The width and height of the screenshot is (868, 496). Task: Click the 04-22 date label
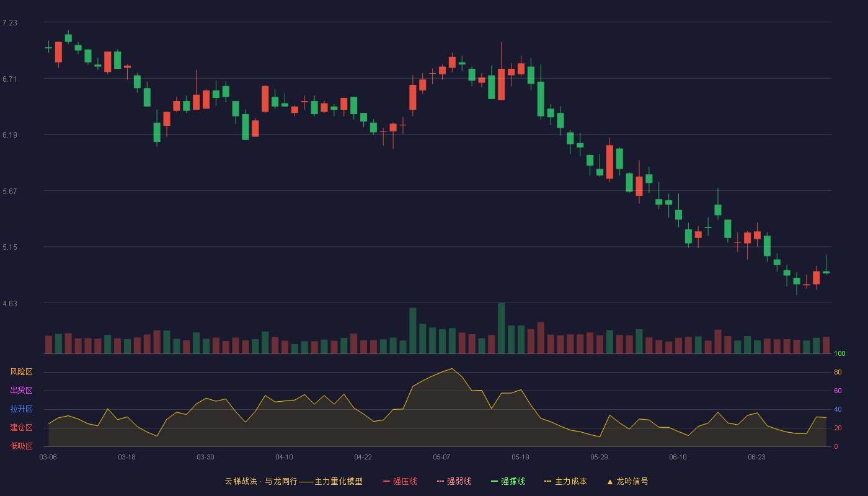[363, 457]
